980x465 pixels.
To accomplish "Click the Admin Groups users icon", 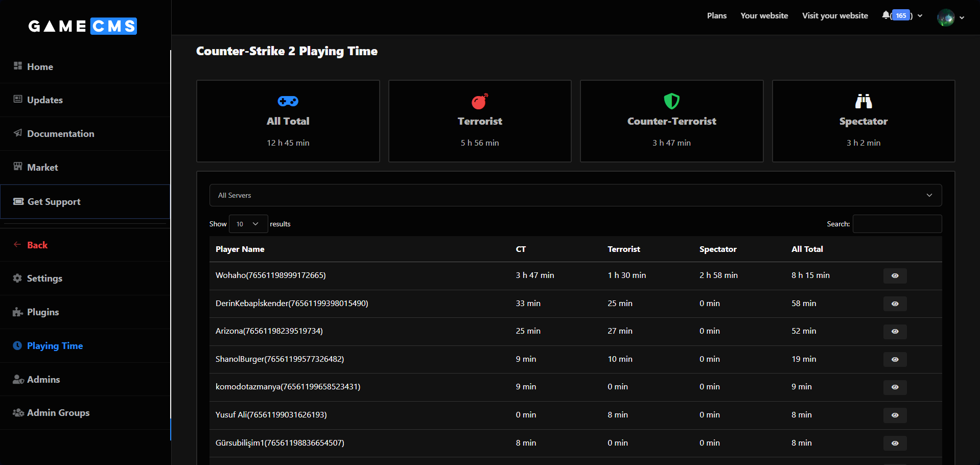I will (18, 412).
